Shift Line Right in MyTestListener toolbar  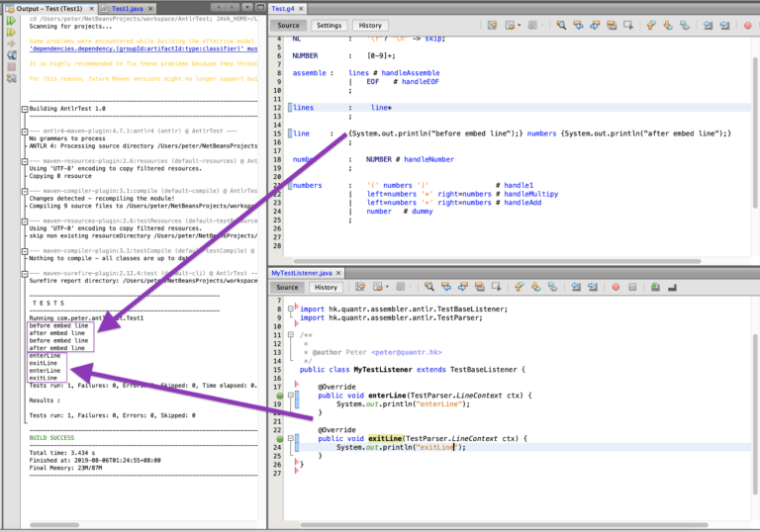593,287
